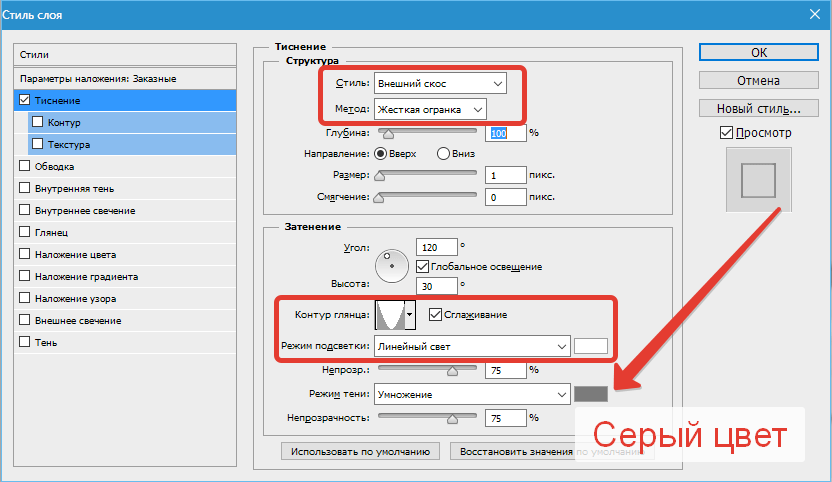Expand the Режим подсветки dropdown
This screenshot has height=482, width=832.
472,346
